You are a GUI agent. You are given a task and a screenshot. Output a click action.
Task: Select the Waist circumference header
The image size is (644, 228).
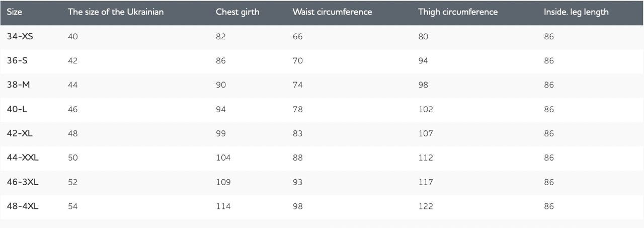point(332,12)
